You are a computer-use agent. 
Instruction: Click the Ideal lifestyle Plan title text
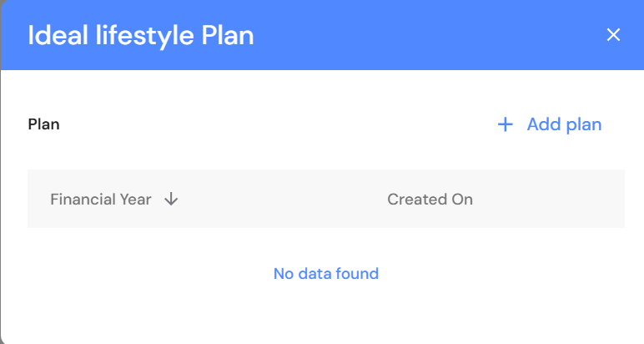pyautogui.click(x=141, y=35)
